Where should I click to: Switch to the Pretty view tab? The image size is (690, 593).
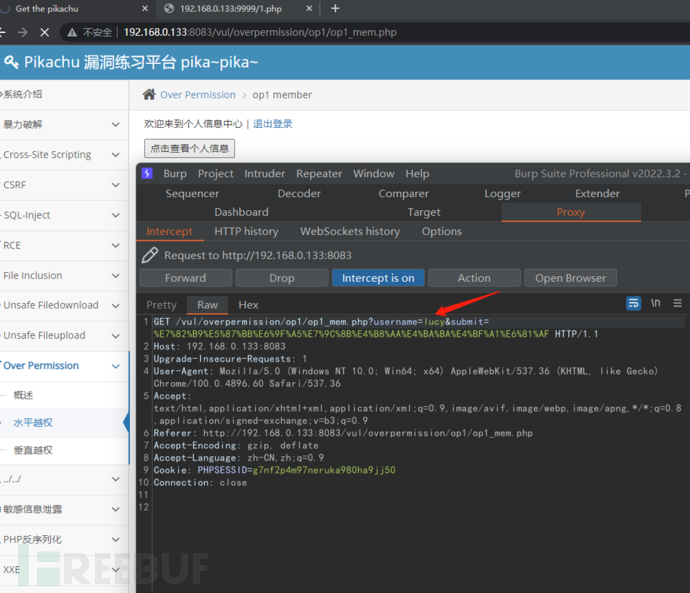point(161,305)
